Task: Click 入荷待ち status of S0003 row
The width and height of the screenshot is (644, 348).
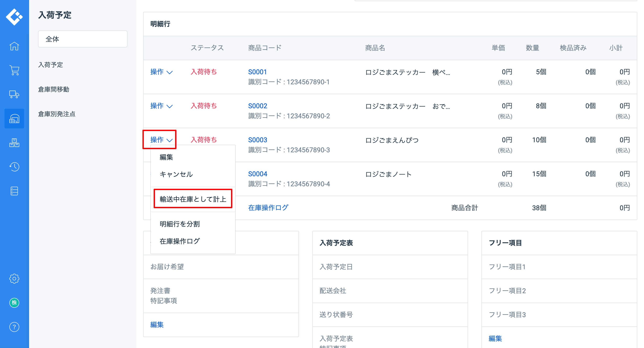Action: click(203, 140)
